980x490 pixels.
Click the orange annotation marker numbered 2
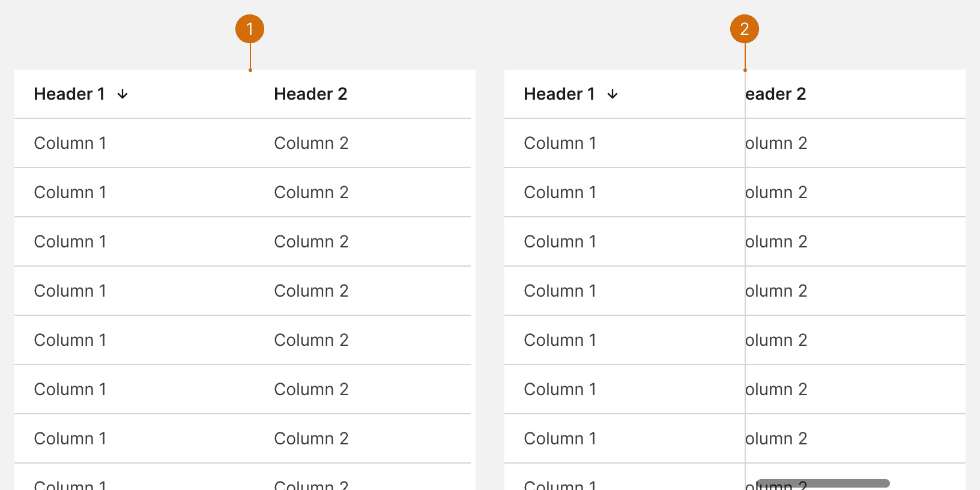pyautogui.click(x=745, y=29)
